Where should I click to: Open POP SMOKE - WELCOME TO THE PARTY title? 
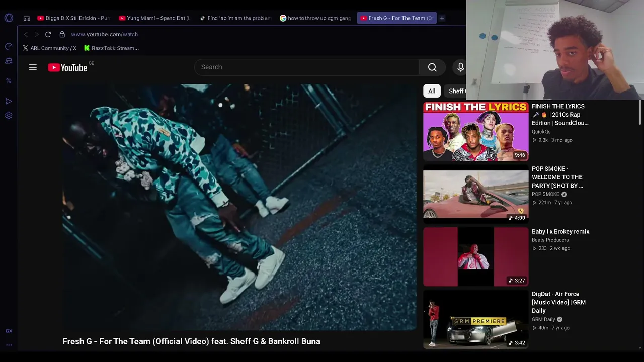click(557, 177)
